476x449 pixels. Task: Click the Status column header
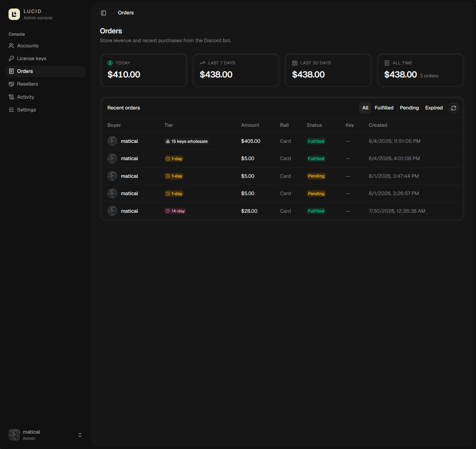314,125
